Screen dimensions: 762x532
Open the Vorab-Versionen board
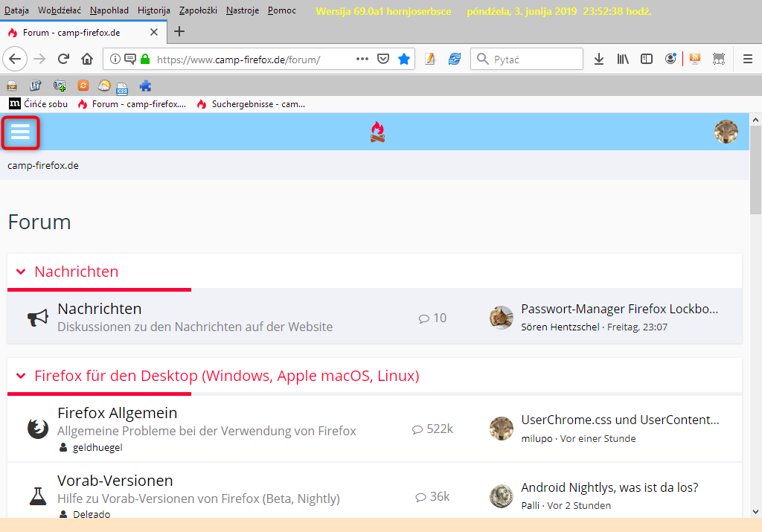pyautogui.click(x=115, y=480)
